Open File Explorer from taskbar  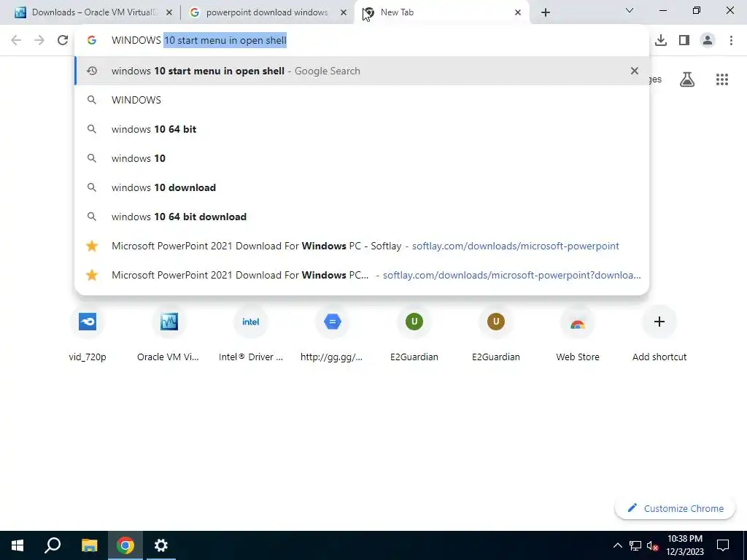pyautogui.click(x=89, y=545)
